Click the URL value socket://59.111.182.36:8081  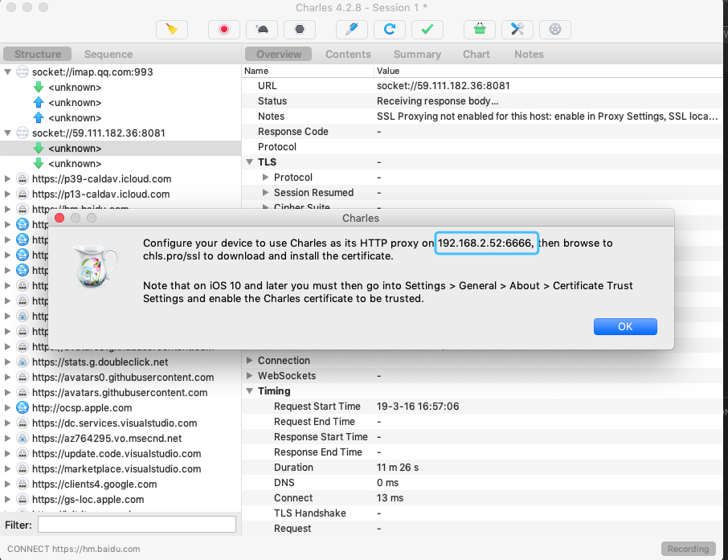point(443,85)
